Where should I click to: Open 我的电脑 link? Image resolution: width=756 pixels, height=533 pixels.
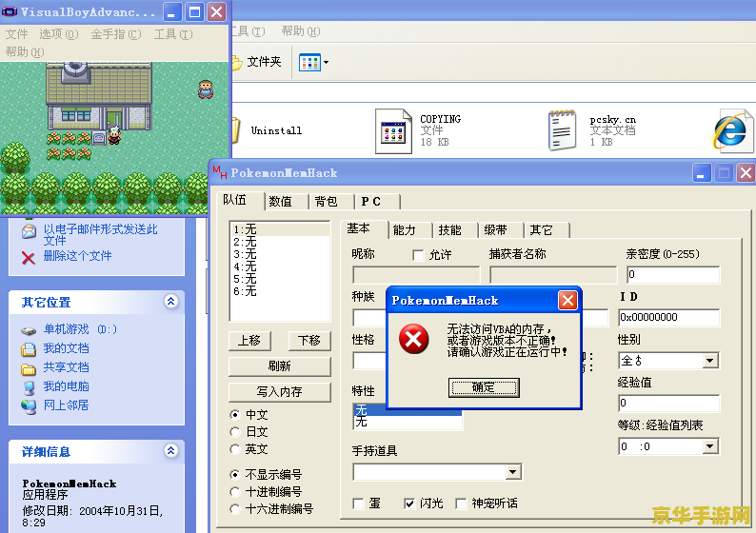66,386
